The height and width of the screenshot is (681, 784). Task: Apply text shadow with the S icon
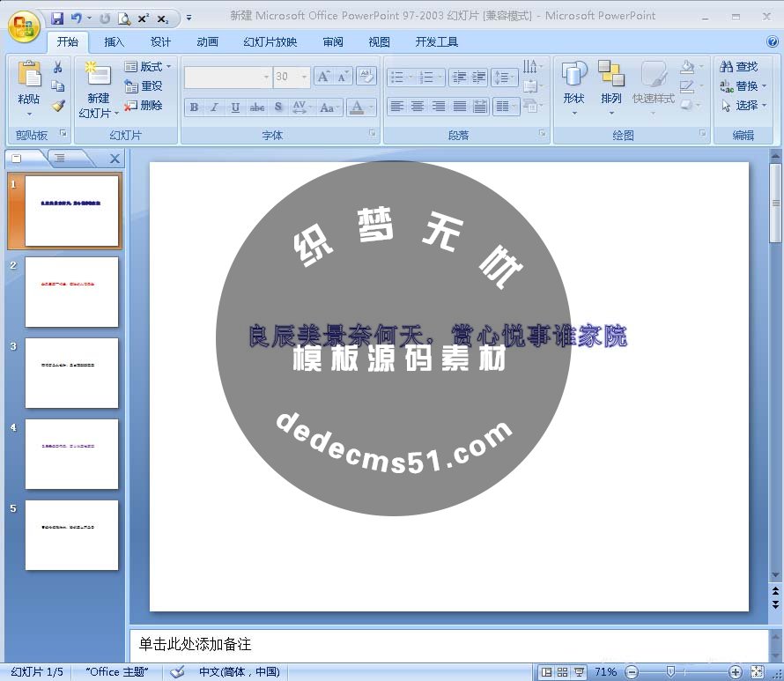279,107
